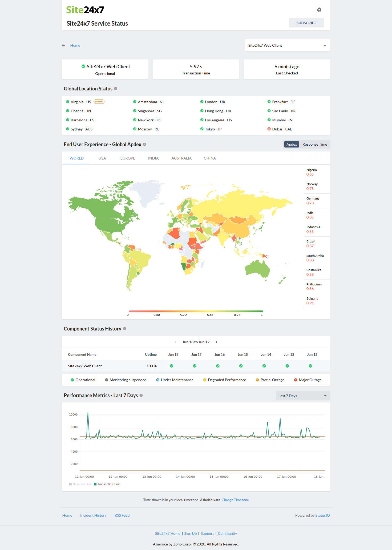392x550 pixels.
Task: Click the Primary badge next to Virginia - US
Action: pos(99,102)
